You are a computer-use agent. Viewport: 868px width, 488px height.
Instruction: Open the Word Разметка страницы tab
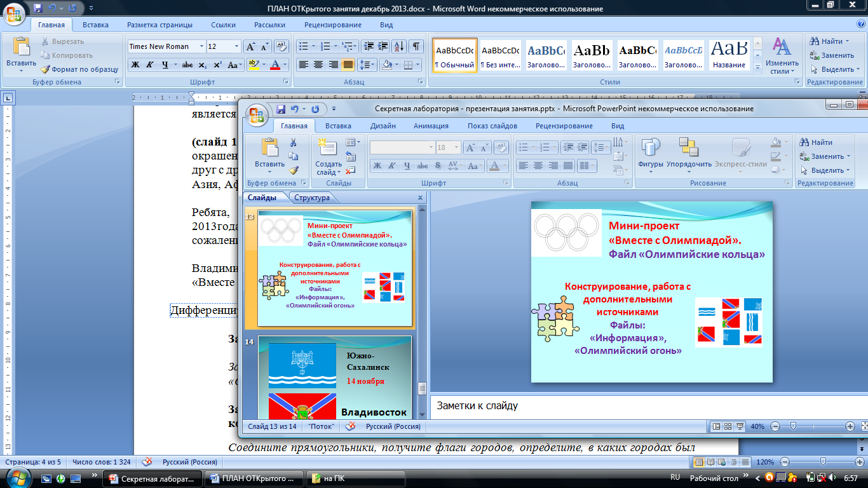pyautogui.click(x=159, y=25)
